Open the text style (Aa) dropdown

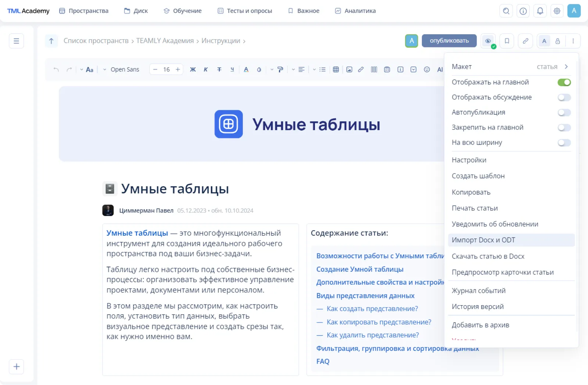pyautogui.click(x=87, y=69)
